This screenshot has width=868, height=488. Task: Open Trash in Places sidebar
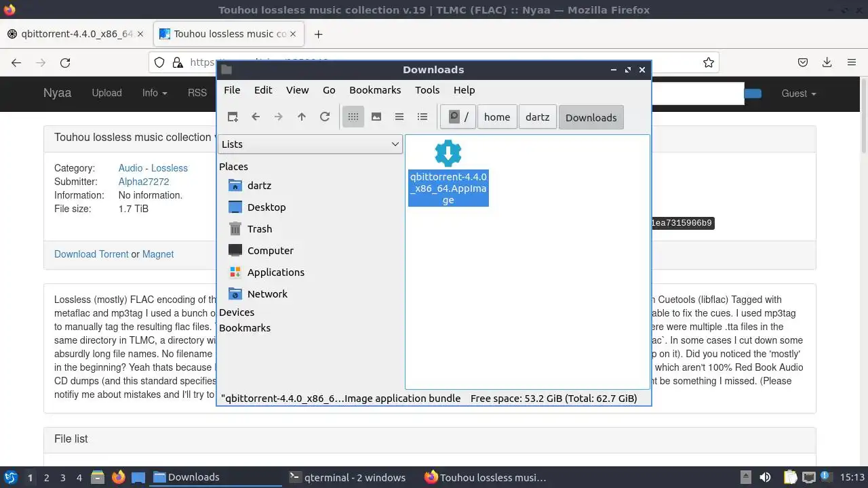(260, 228)
